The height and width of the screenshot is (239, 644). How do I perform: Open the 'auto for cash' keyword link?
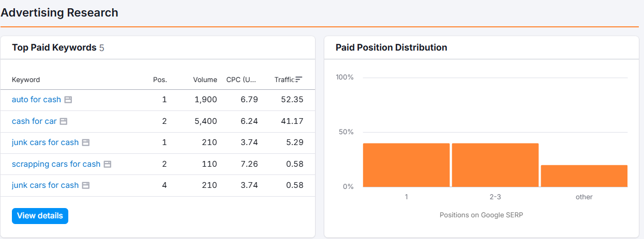36,100
